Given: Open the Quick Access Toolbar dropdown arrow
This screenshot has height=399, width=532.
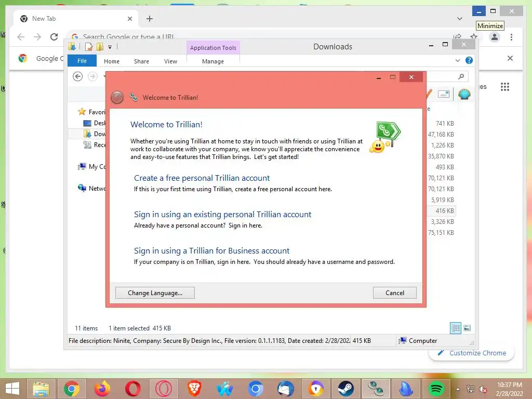Looking at the screenshot, I should pos(110,47).
